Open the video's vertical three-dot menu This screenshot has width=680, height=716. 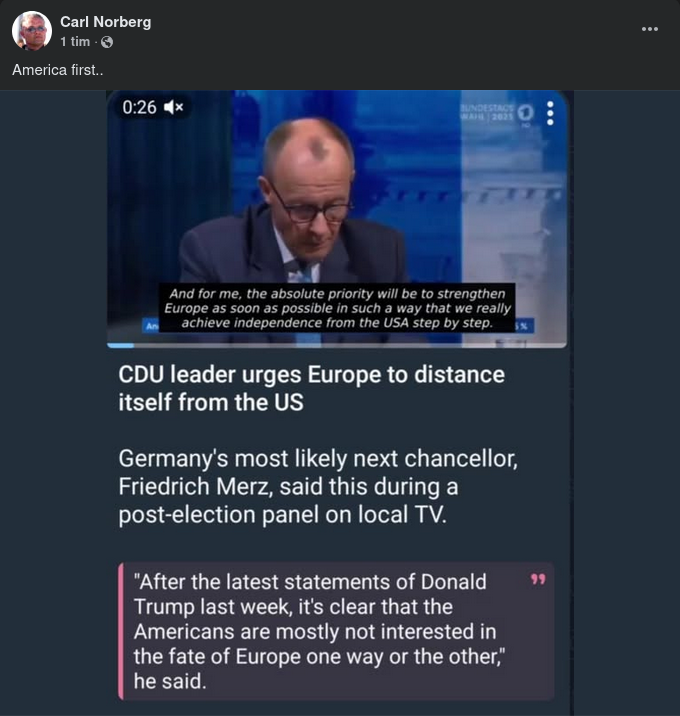tap(550, 113)
